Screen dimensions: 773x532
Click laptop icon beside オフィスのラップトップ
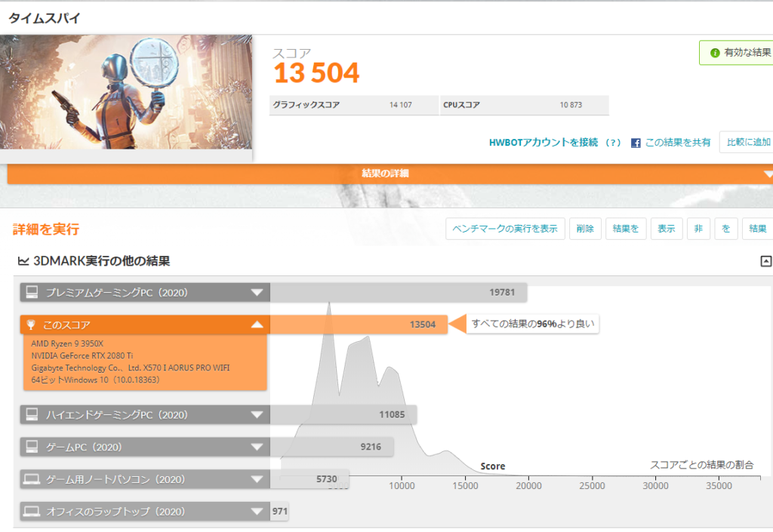coord(32,512)
